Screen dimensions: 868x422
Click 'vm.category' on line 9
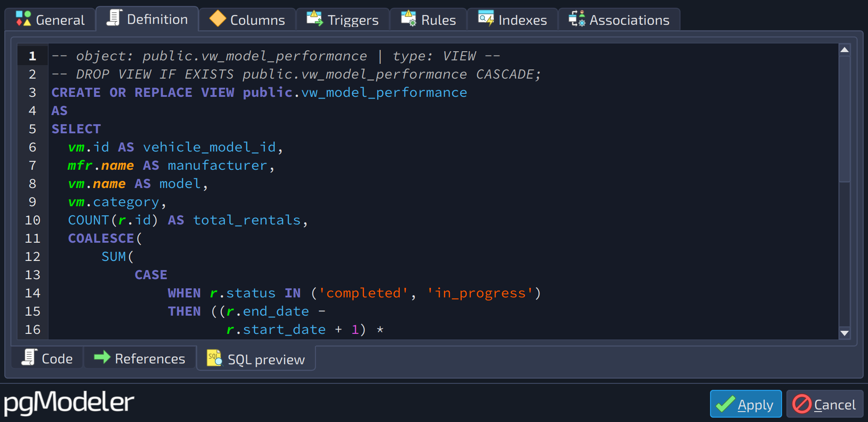[x=114, y=202]
